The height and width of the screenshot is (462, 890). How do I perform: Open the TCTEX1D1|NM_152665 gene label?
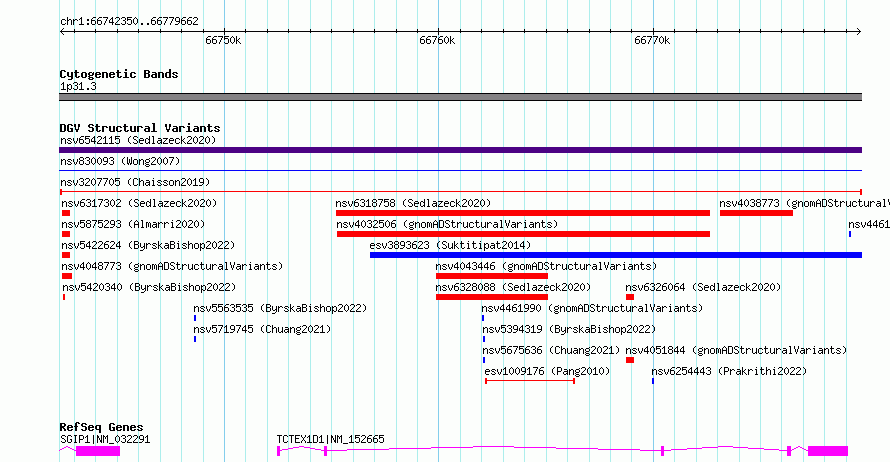click(330, 439)
